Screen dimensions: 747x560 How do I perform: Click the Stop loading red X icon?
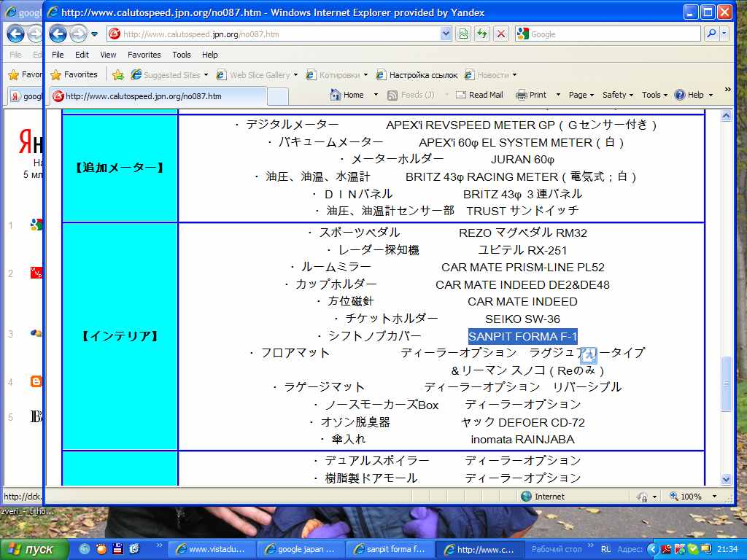tap(501, 34)
